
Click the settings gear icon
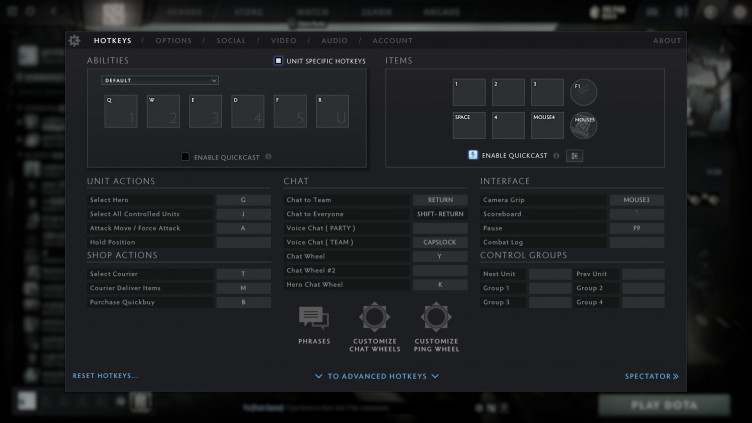pos(74,41)
